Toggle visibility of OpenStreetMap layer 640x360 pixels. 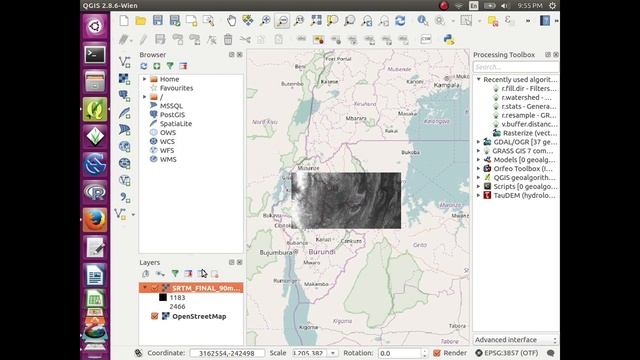click(155, 316)
